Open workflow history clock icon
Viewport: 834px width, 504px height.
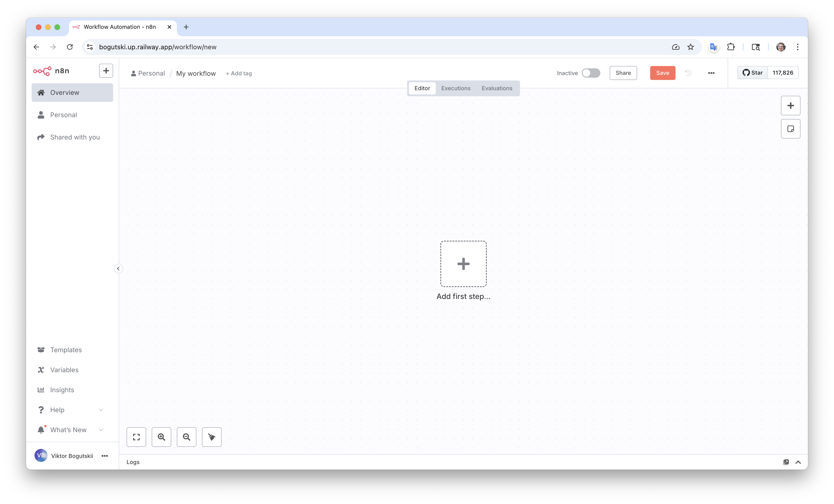tap(688, 73)
